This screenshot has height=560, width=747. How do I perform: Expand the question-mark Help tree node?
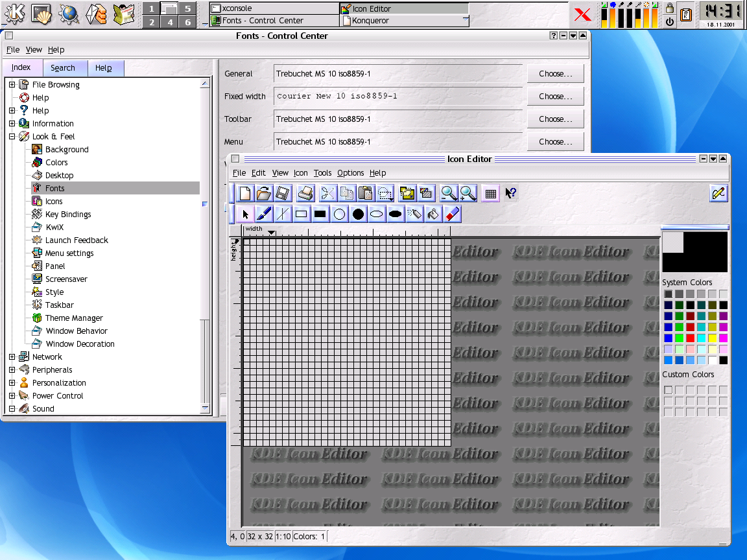(12, 110)
